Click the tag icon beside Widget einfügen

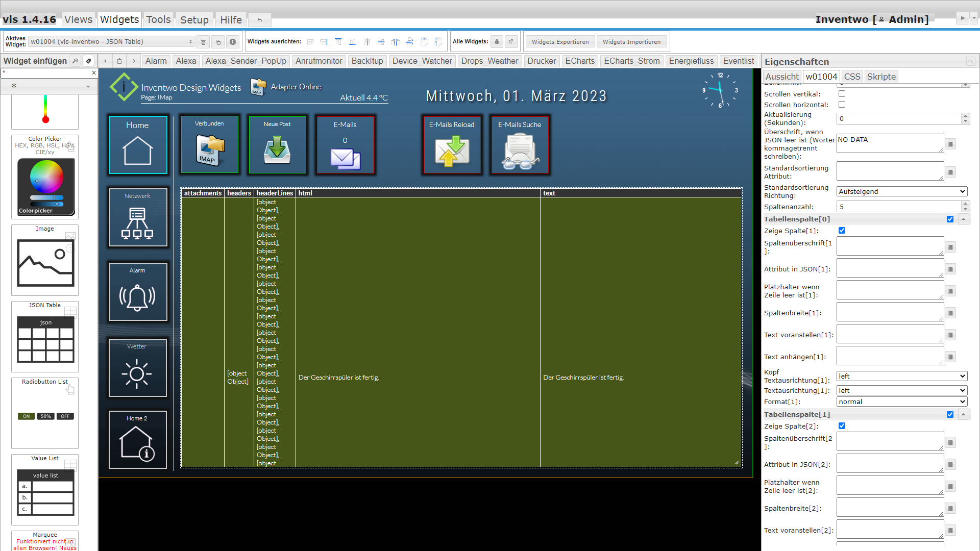click(x=88, y=61)
